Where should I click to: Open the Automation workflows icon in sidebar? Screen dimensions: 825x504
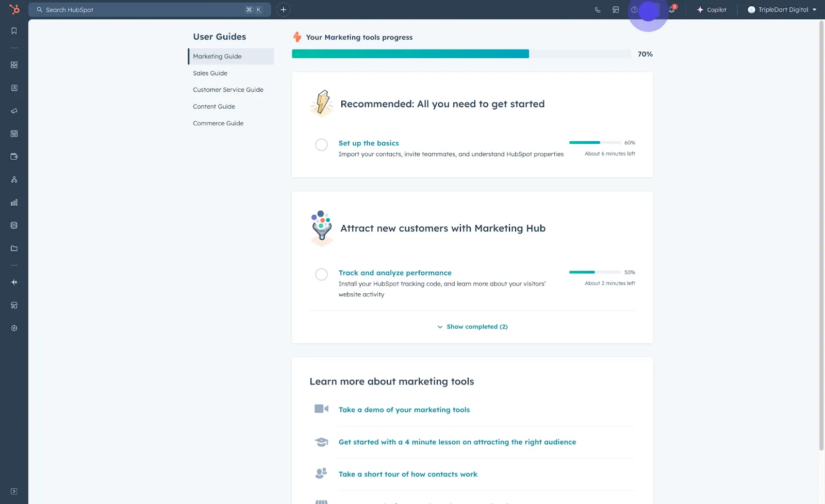14,180
